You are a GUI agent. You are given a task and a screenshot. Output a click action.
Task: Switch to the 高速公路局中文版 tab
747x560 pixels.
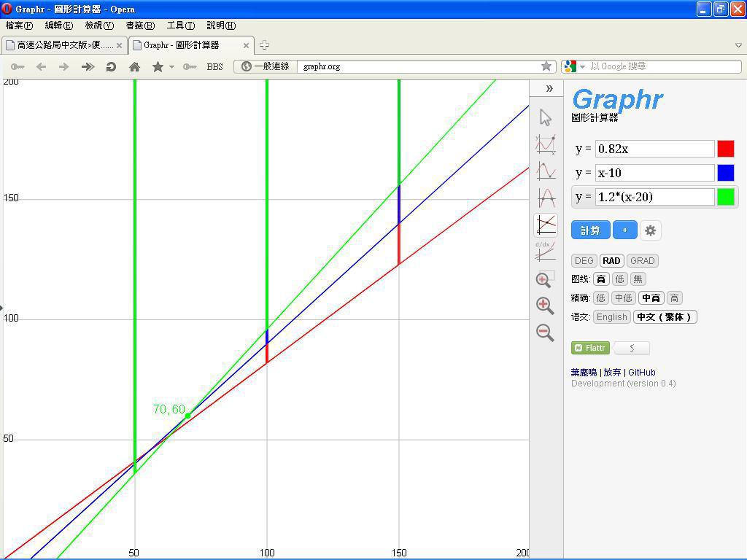click(x=64, y=45)
